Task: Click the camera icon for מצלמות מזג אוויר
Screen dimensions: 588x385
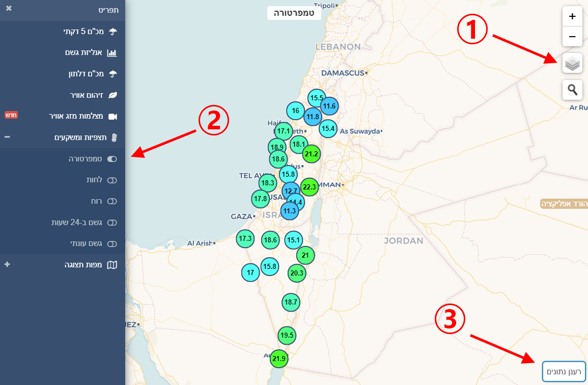Action: 113,117
